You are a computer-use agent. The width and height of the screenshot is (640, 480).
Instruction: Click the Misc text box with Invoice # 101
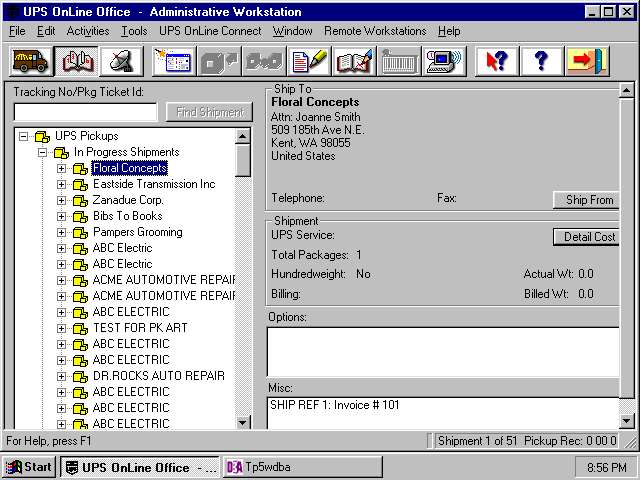pyautogui.click(x=443, y=413)
